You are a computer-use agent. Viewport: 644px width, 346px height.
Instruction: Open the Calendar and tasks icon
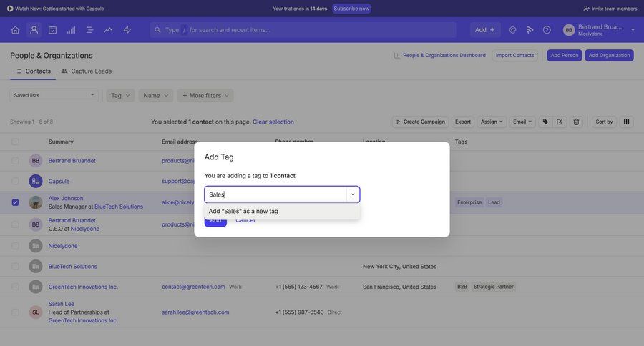52,30
